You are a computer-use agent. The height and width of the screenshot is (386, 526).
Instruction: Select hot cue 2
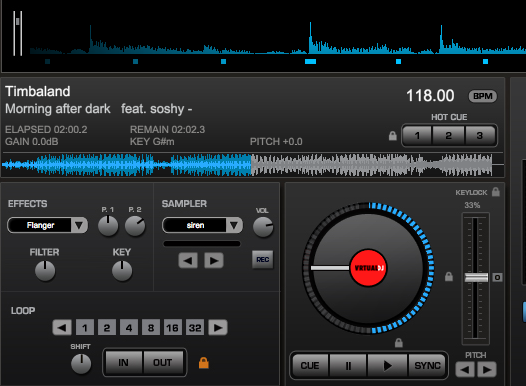pos(449,136)
